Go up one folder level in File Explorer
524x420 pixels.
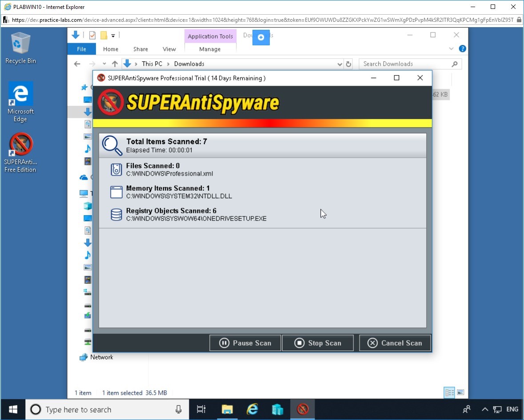(x=115, y=64)
